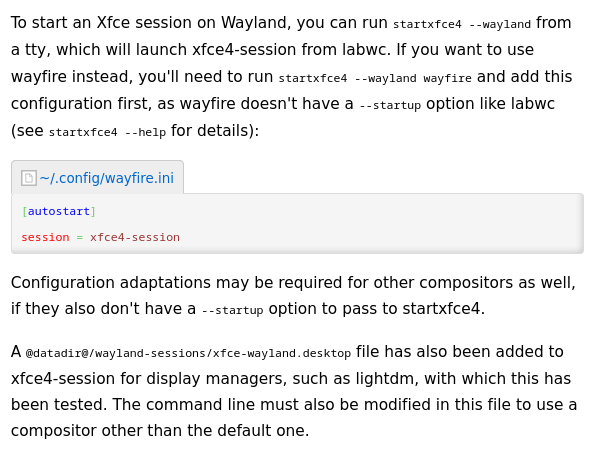The height and width of the screenshot is (453, 592).
Task: Click empty area of the code block
Action: 378,224
